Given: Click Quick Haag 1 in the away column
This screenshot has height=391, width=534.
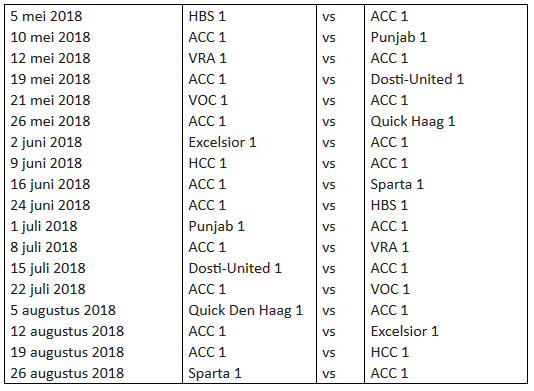Looking at the screenshot, I should (413, 122).
